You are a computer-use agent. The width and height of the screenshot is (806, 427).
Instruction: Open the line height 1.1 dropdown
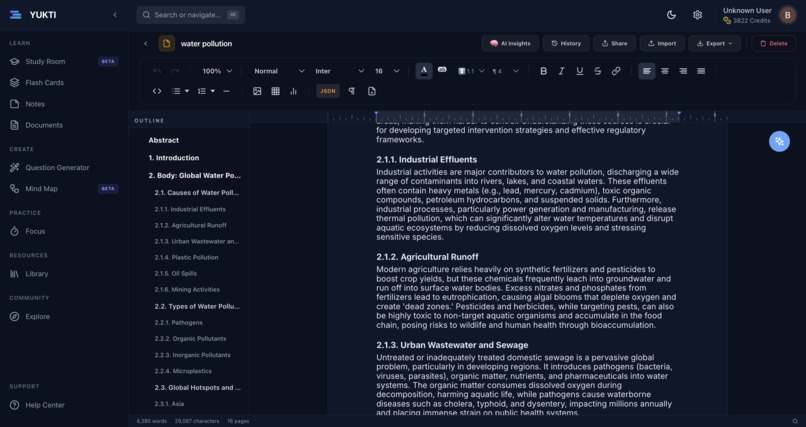click(x=471, y=71)
